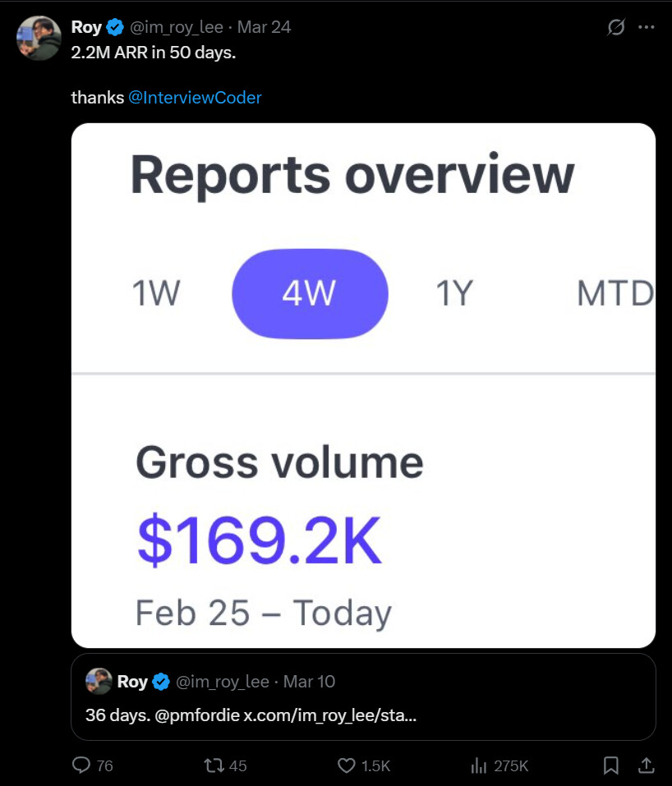Image resolution: width=672 pixels, height=786 pixels.
Task: Click the blue verified badge beside Roy
Action: pos(116,27)
